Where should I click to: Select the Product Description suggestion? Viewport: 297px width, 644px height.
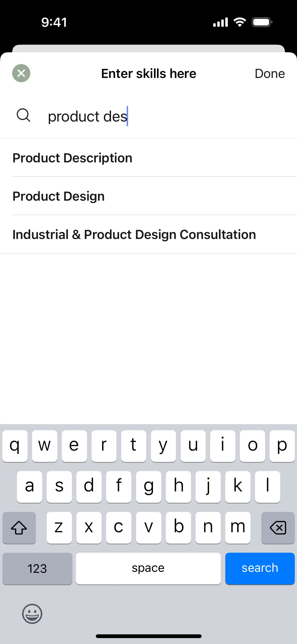(73, 158)
